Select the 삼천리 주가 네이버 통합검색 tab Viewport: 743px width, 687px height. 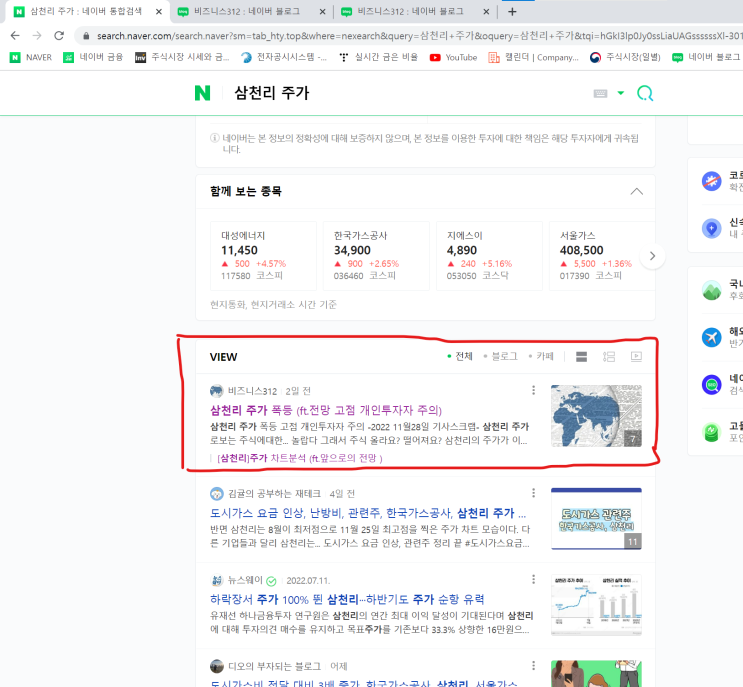coord(85,12)
